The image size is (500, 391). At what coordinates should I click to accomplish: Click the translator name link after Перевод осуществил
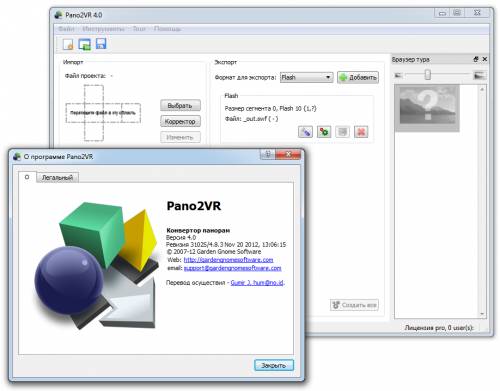(257, 283)
